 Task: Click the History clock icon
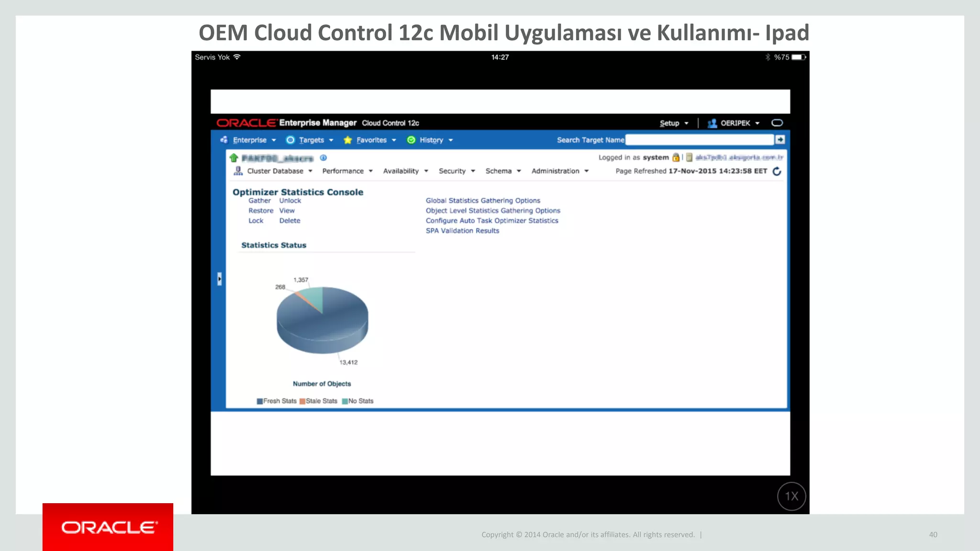[x=411, y=140]
